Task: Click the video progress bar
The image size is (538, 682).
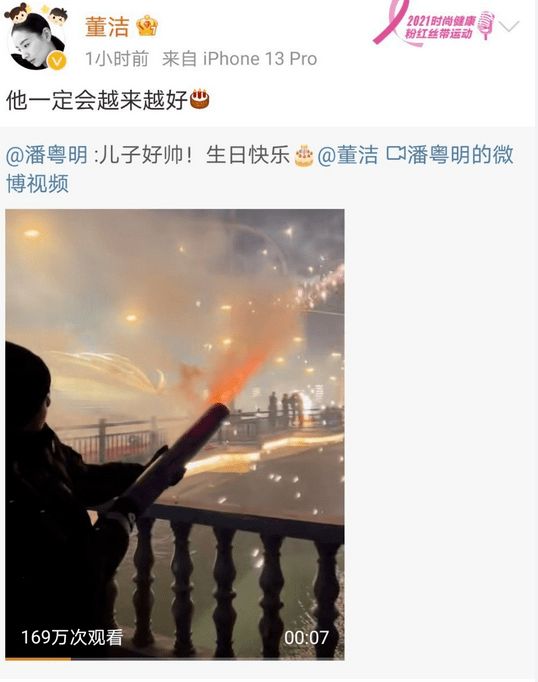Action: [x=175, y=659]
